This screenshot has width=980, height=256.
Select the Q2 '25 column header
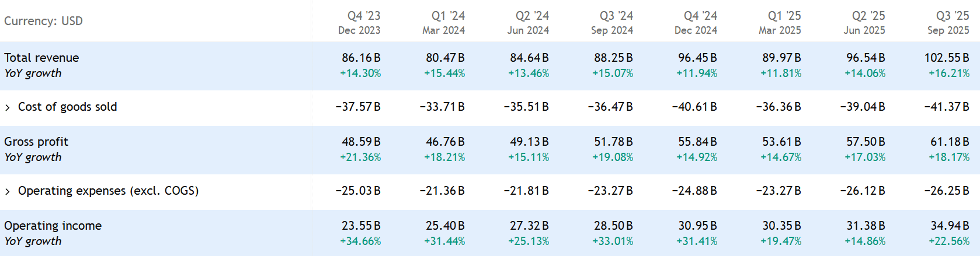click(x=866, y=22)
